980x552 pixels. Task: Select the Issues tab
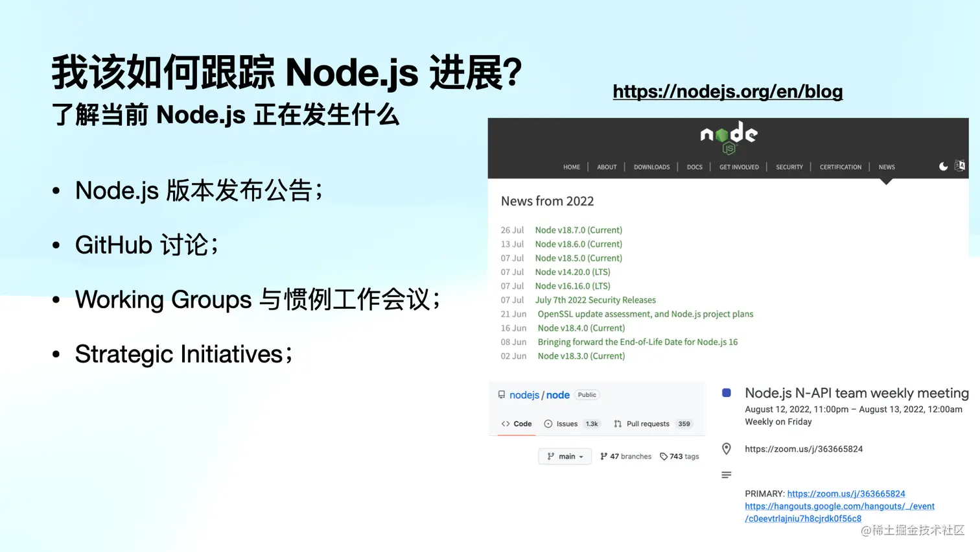coord(574,424)
